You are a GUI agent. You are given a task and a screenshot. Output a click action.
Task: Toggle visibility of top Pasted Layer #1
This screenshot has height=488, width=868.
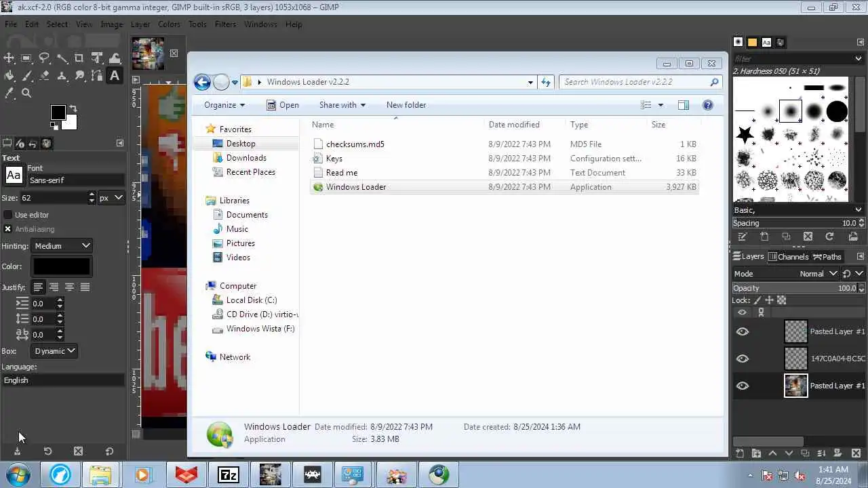click(743, 331)
